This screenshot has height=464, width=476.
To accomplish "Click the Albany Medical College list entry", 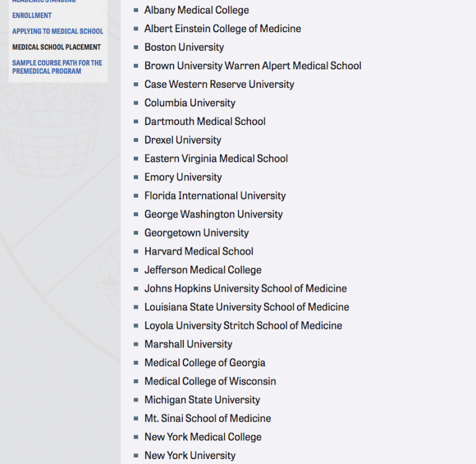I will click(x=196, y=11).
